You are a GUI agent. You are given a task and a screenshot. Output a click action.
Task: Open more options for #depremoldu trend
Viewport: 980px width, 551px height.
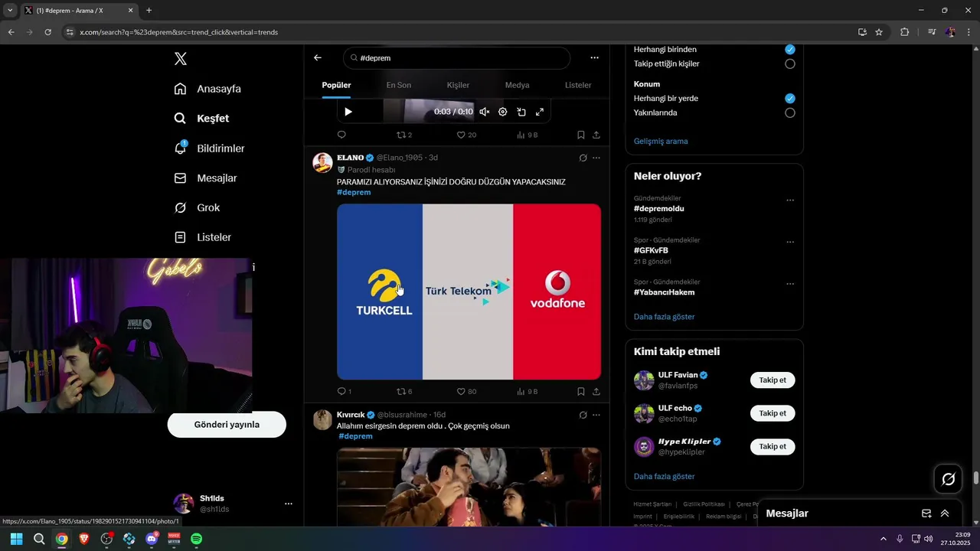(790, 201)
